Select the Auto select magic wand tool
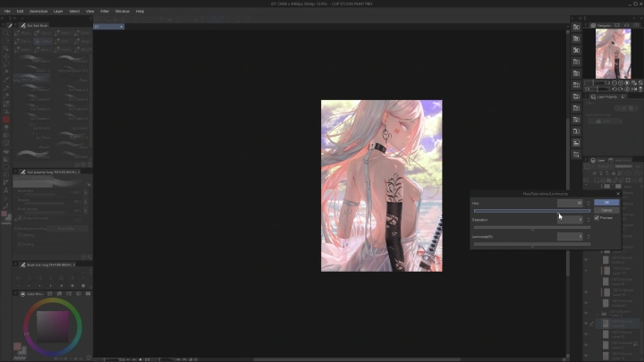This screenshot has height=362, width=644. click(5, 72)
